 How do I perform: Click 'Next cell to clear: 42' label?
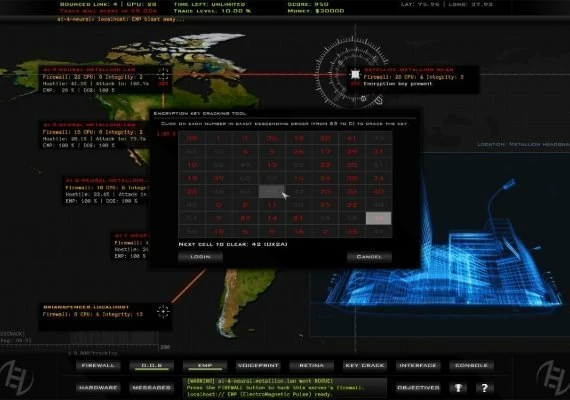[233, 244]
